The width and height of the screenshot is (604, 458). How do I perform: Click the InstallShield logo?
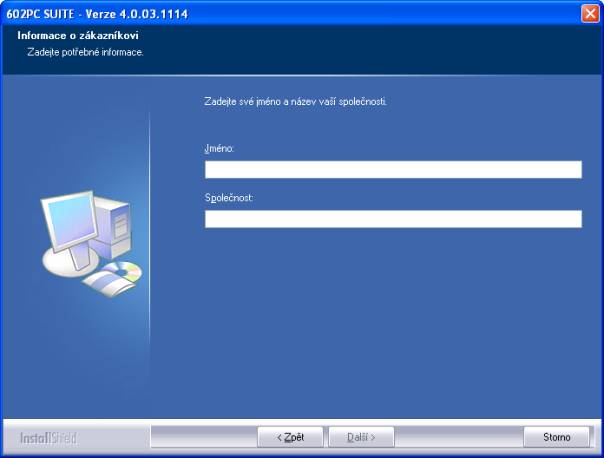pos(48,437)
